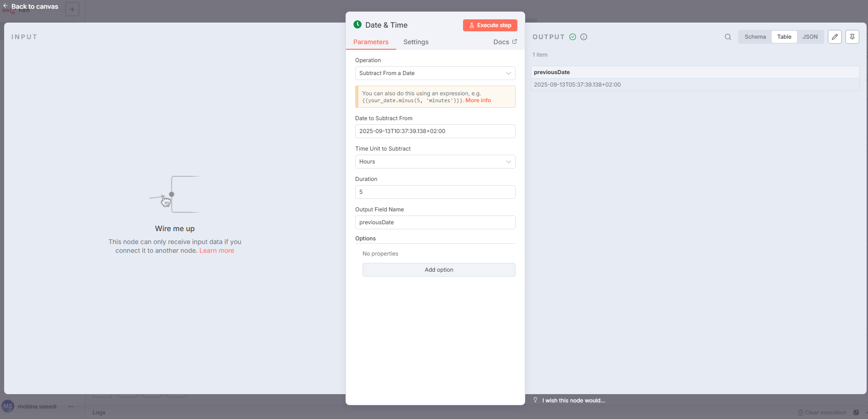The width and height of the screenshot is (868, 419).
Task: Switch output view to Schema
Action: click(755, 37)
